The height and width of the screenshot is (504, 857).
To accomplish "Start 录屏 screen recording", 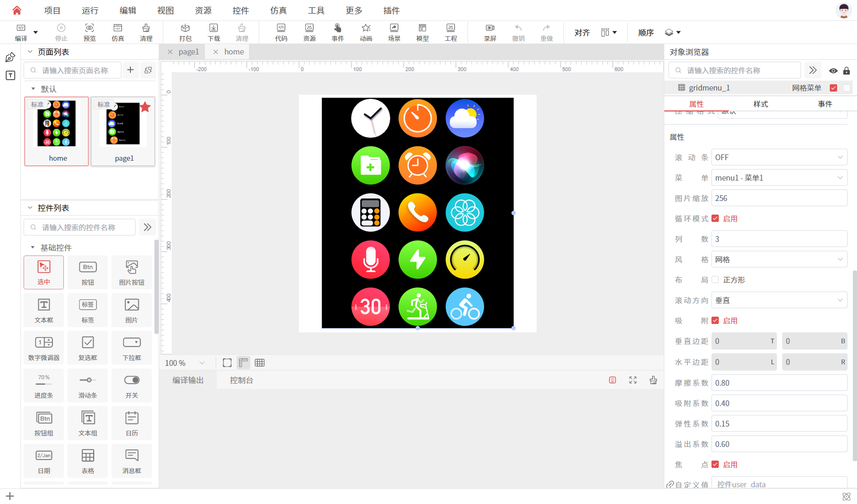I will 490,31.
